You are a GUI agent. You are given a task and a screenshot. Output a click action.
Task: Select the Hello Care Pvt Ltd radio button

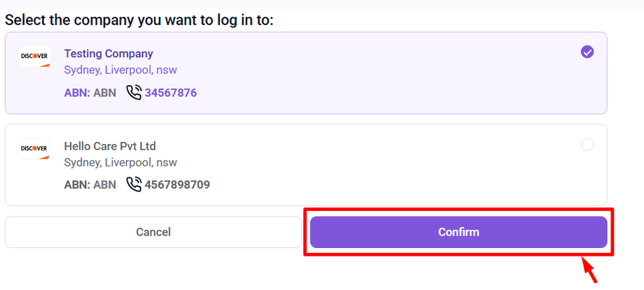tap(587, 144)
